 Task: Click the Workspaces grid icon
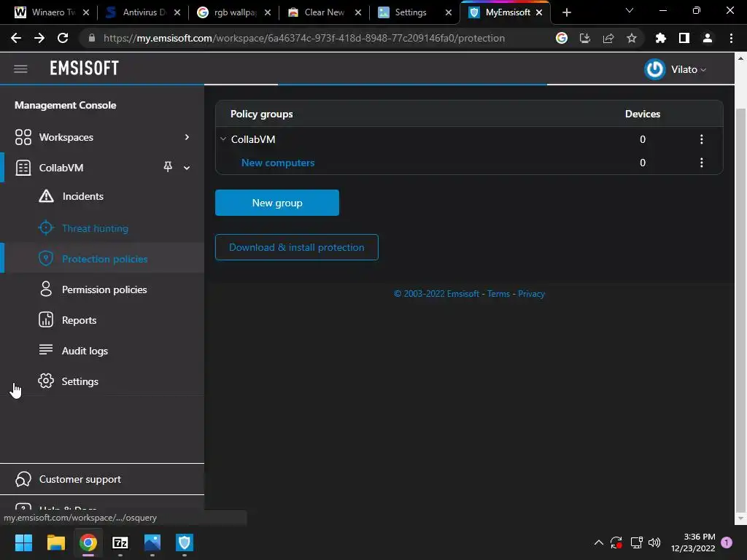click(23, 137)
